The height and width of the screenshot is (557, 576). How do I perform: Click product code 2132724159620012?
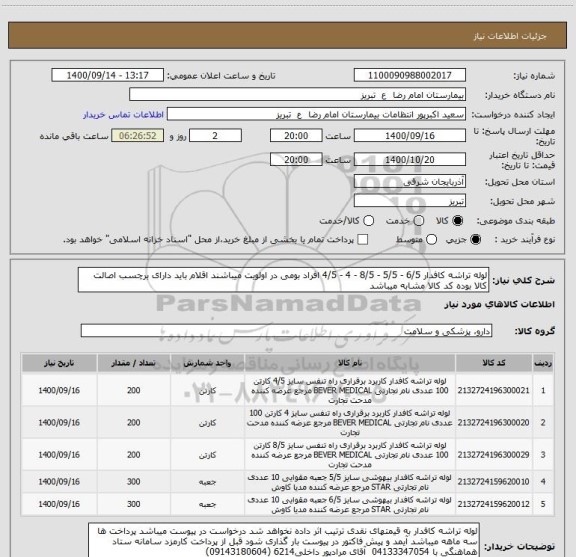493,504
